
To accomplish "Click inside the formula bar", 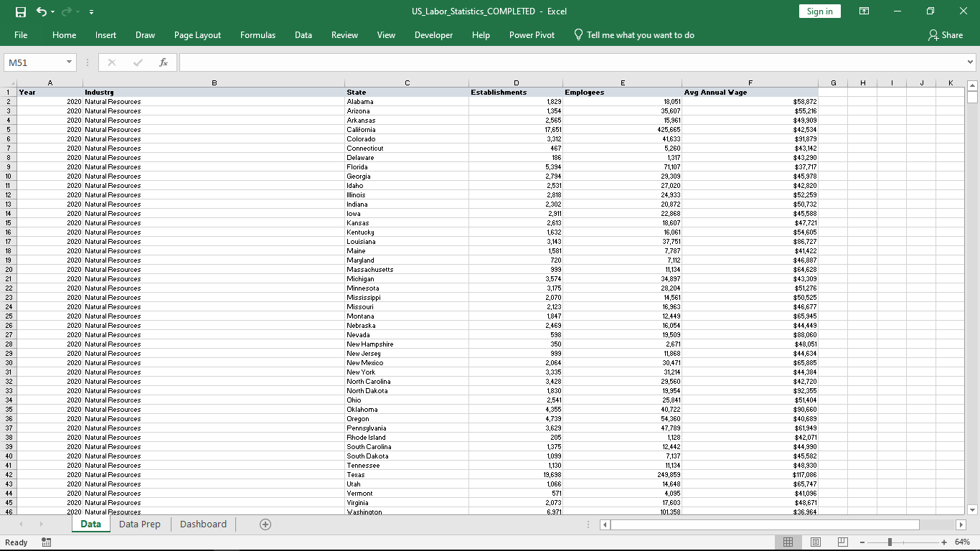I will pyautogui.click(x=572, y=62).
